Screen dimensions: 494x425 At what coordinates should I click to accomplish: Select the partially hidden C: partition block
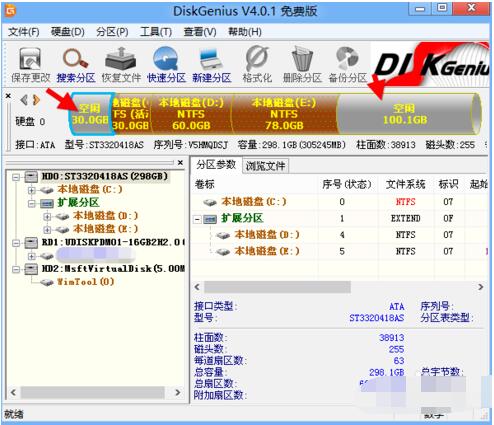(131, 114)
